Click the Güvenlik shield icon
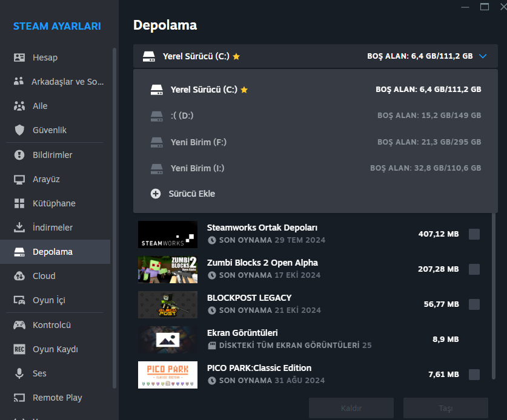The width and height of the screenshot is (507, 420). [x=19, y=130]
